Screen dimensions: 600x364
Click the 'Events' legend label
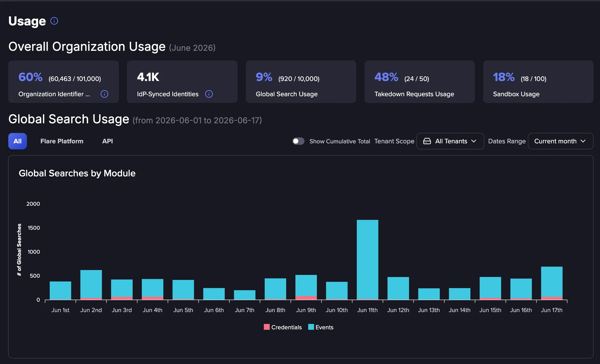tap(324, 327)
